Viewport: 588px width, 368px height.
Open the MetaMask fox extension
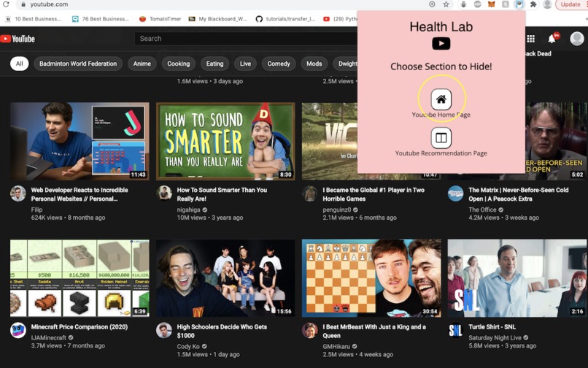[491, 4]
